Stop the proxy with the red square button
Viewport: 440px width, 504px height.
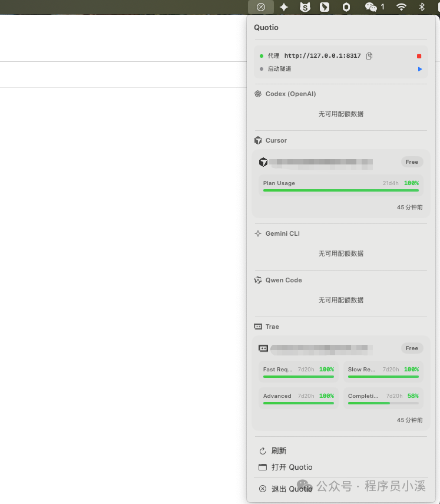(419, 56)
